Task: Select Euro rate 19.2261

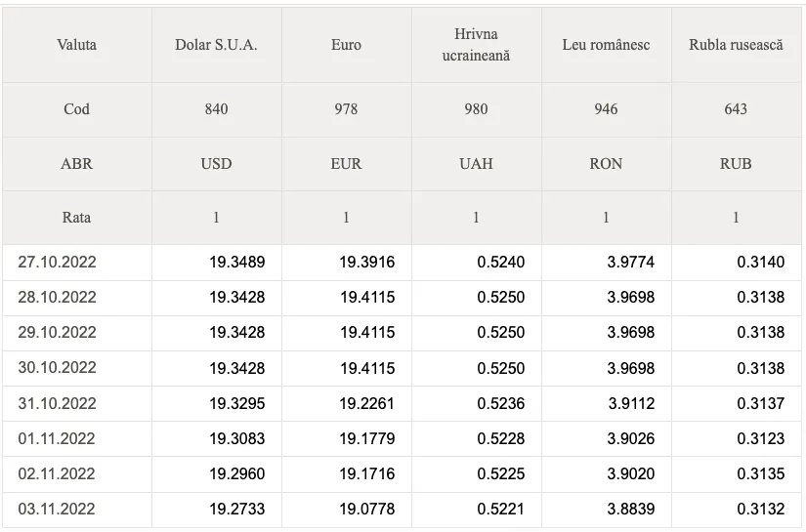Action: coord(366,403)
